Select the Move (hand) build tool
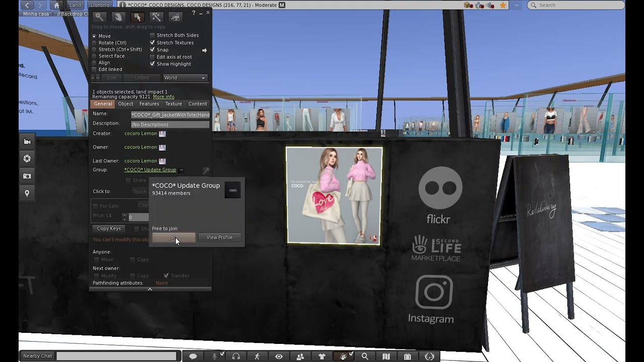 coord(118,17)
